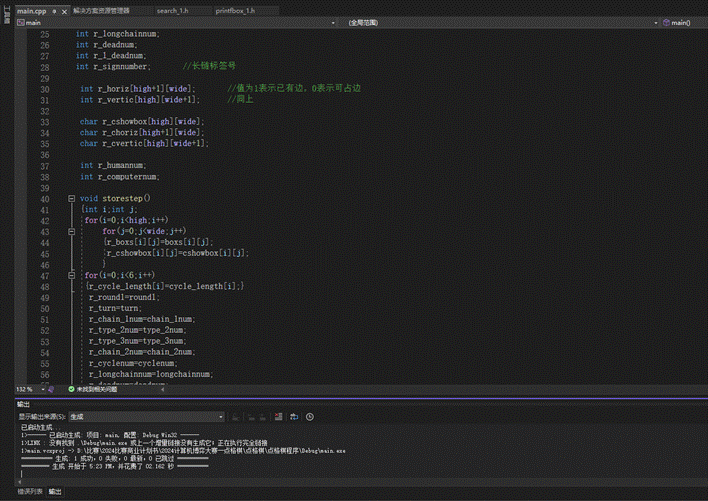Collapse the storestep() function block

coord(70,198)
